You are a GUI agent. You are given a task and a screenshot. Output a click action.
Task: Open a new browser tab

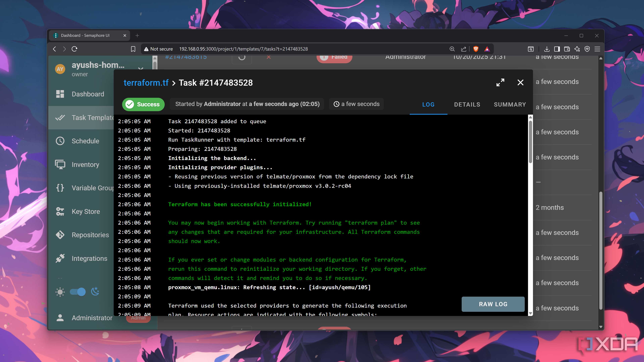pyautogui.click(x=137, y=36)
